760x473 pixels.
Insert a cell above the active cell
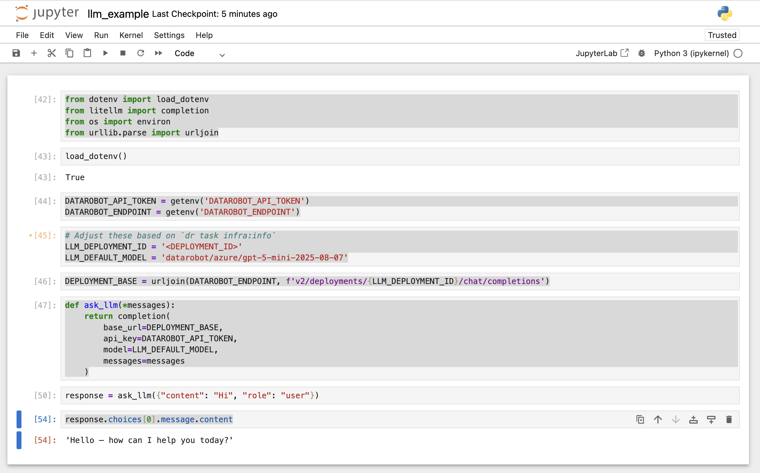click(693, 420)
